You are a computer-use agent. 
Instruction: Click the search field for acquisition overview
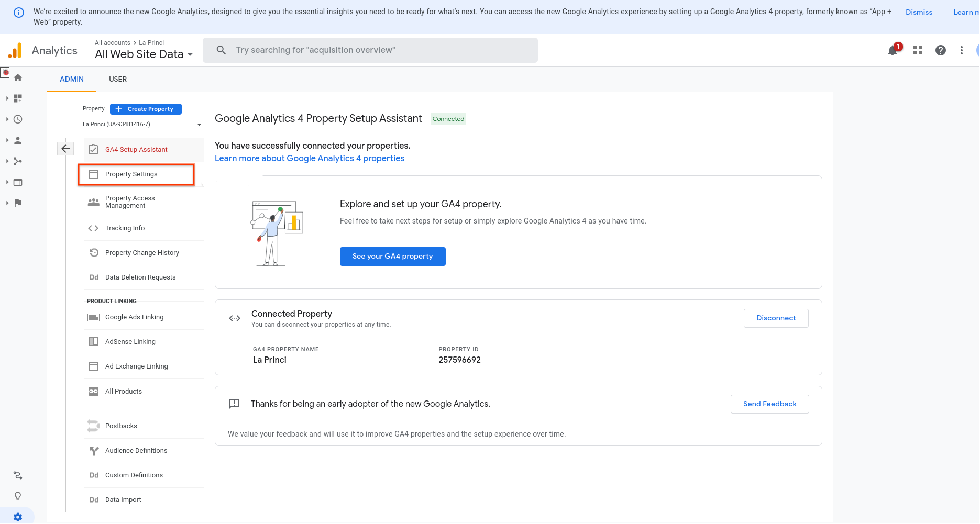[370, 50]
